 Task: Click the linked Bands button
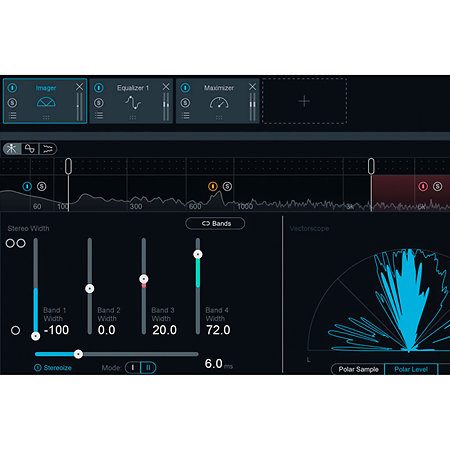(215, 223)
